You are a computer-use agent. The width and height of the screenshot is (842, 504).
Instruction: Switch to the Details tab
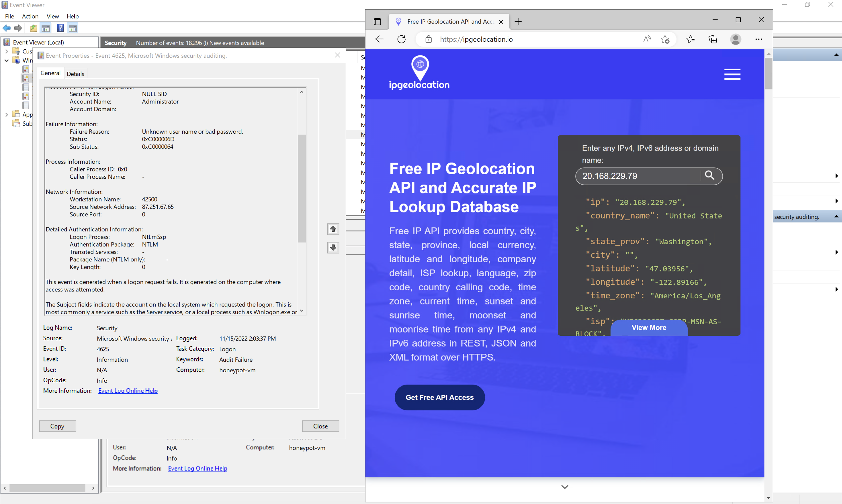pos(76,73)
